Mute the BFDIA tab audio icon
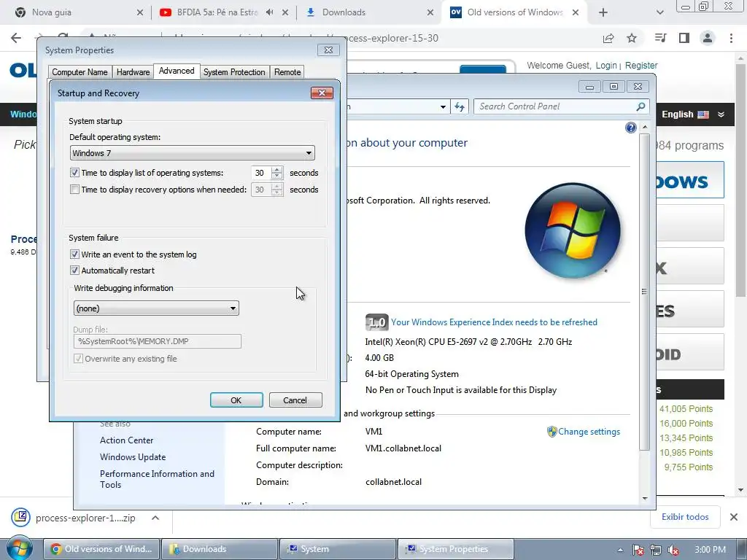 270,12
